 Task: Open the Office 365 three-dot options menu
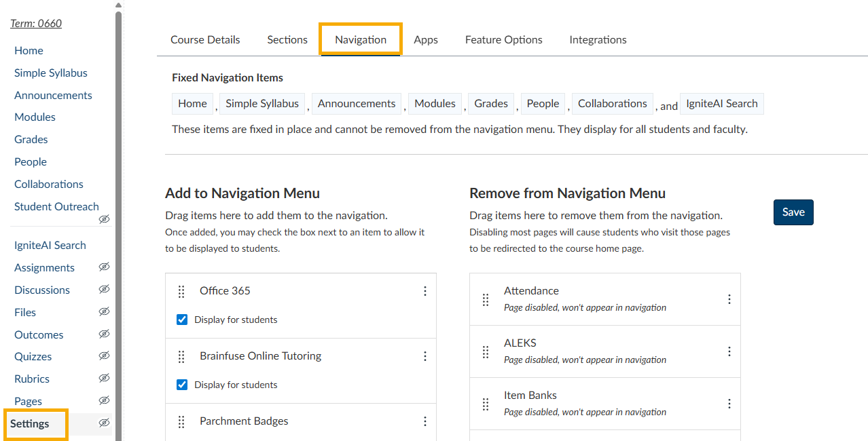coord(425,291)
